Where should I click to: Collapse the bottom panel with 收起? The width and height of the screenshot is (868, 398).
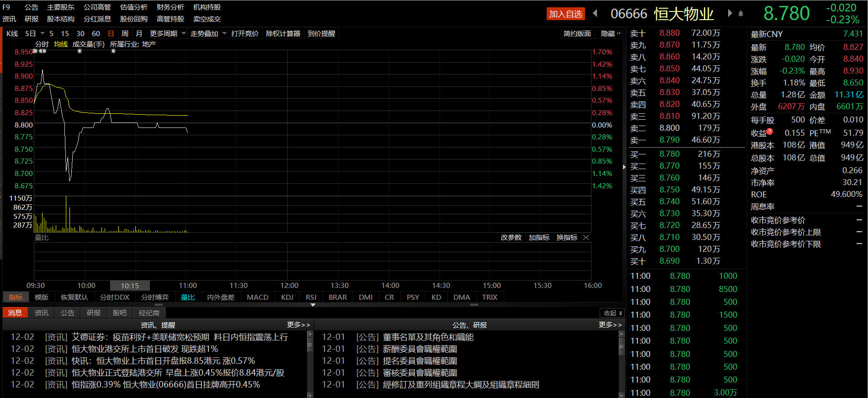612,313
